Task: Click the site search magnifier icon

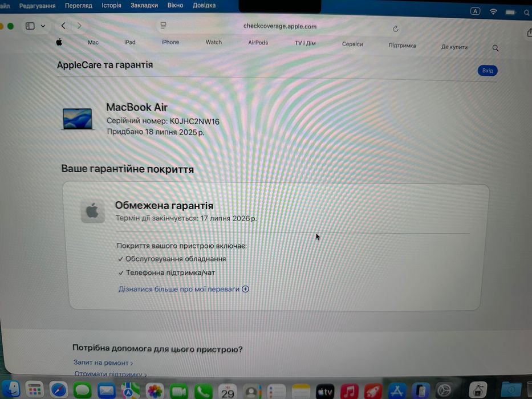Action: pos(496,48)
